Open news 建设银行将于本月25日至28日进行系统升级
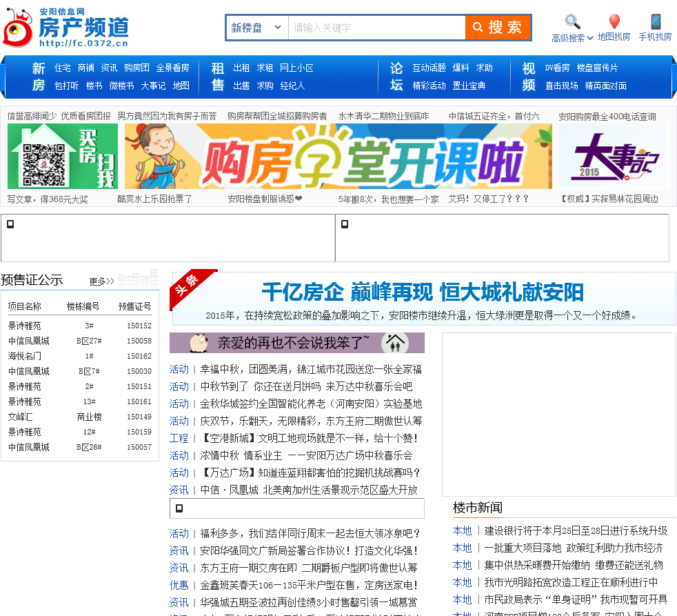 tap(576, 530)
